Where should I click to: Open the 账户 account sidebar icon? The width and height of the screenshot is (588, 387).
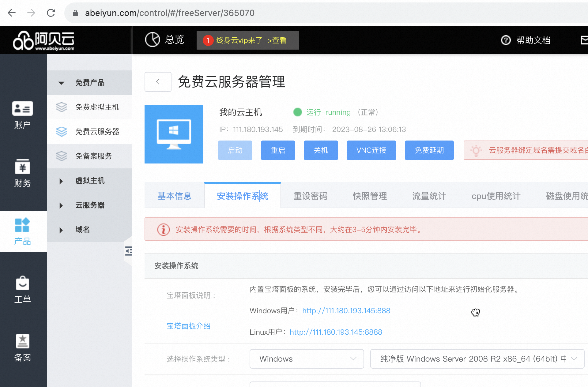22,109
